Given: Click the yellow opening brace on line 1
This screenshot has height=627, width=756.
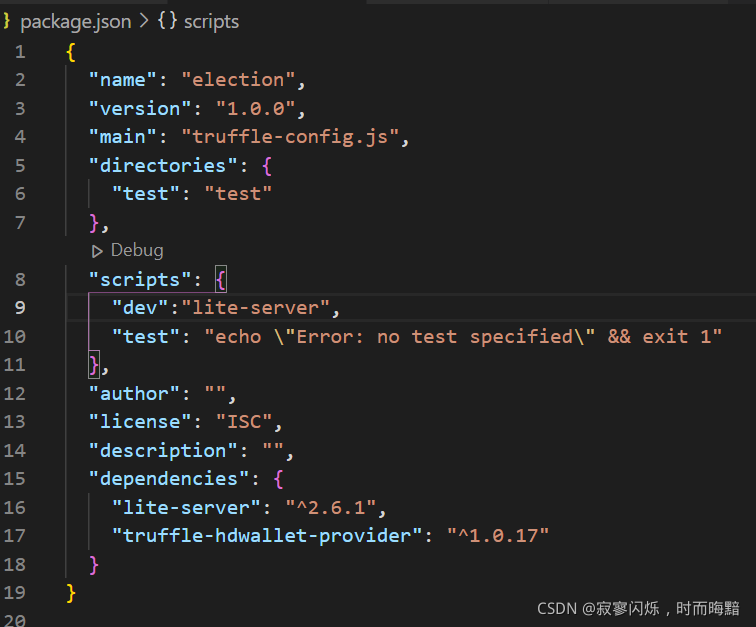Looking at the screenshot, I should [71, 52].
